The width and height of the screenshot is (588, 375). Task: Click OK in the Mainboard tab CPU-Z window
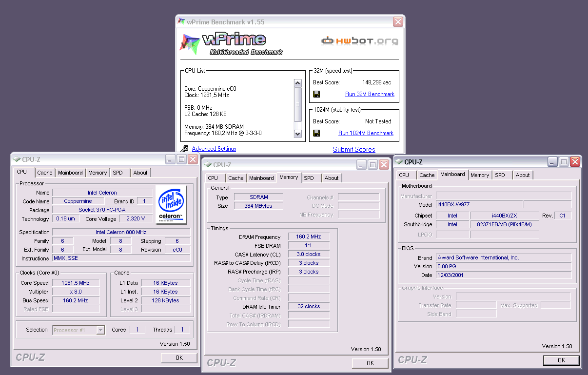point(561,360)
